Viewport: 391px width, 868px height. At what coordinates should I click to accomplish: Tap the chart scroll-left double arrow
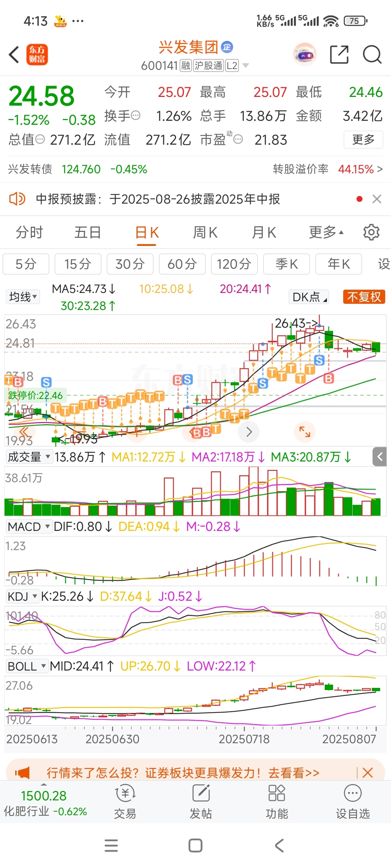(x=24, y=432)
